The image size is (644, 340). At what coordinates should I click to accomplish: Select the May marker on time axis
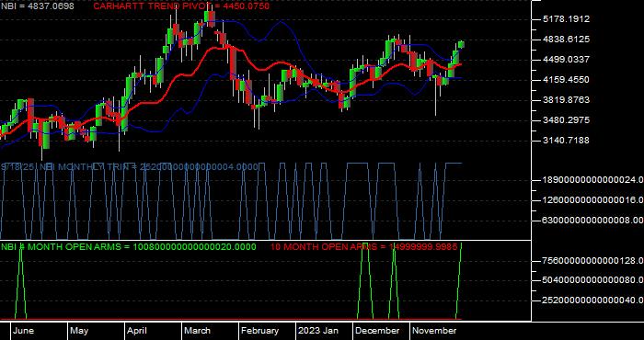[79, 331]
